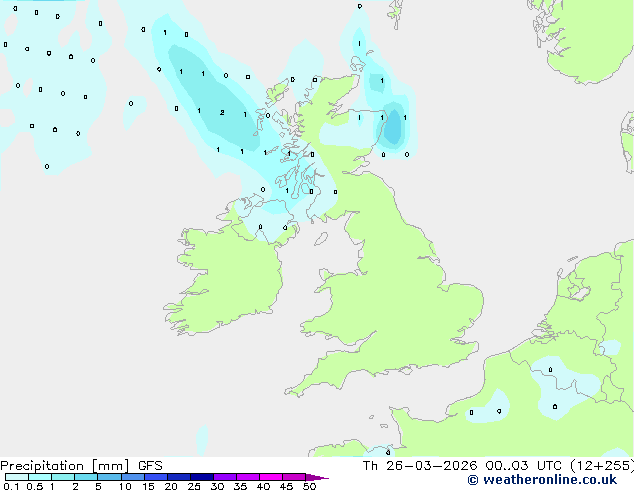This screenshot has height=490, width=634.
Task: Click the legend swatch between 20 and 25
Action: tap(178, 477)
